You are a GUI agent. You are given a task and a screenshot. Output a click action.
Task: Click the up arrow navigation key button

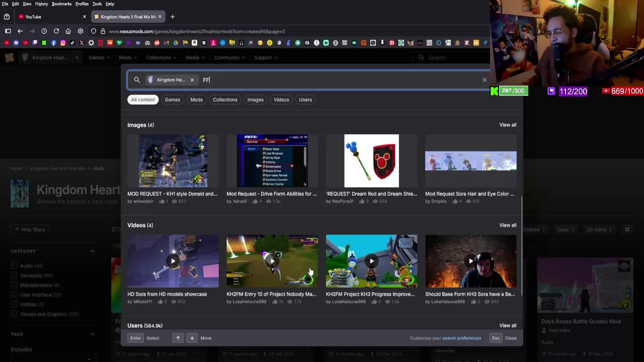click(178, 338)
